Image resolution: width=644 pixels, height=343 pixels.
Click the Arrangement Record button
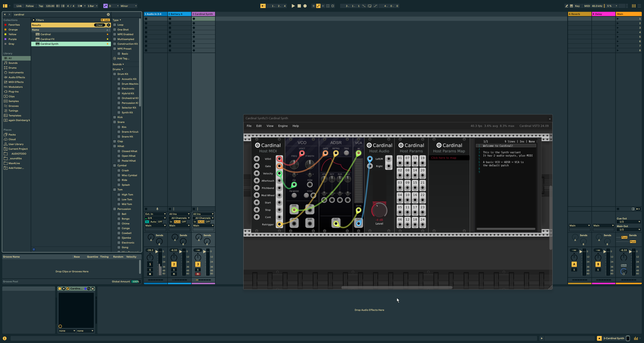[x=305, y=6]
